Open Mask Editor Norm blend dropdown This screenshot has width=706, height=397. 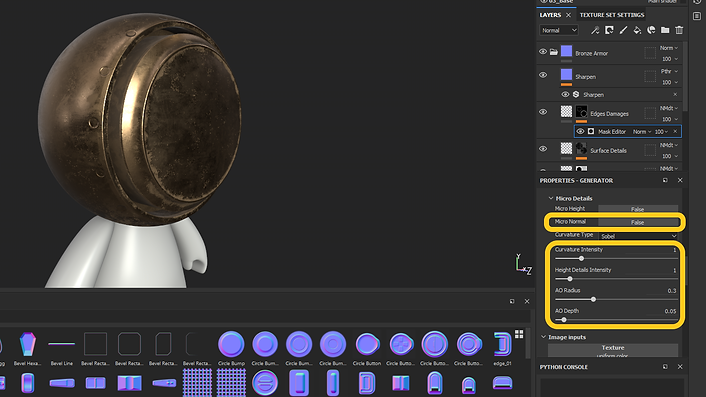642,131
